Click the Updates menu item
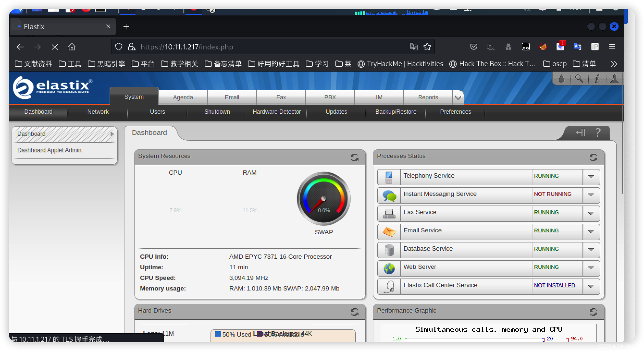644x351 pixels. click(336, 112)
